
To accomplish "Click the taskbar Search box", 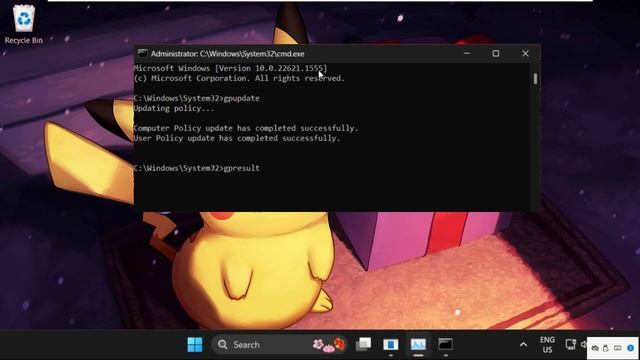I will (279, 344).
